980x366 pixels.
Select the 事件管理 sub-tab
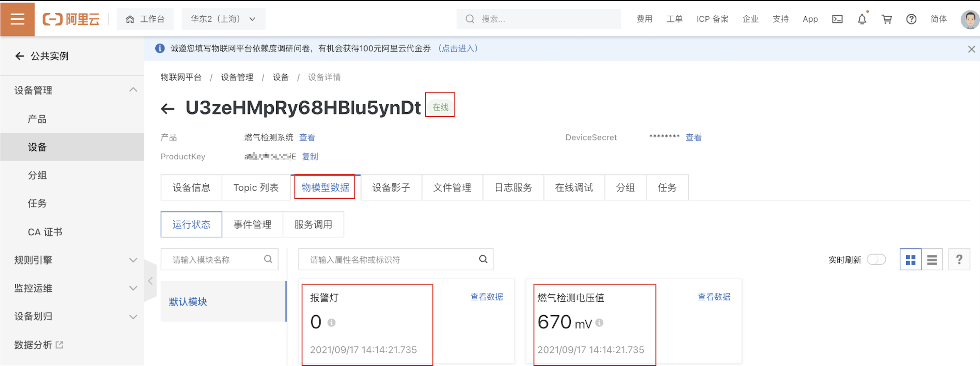tap(252, 224)
